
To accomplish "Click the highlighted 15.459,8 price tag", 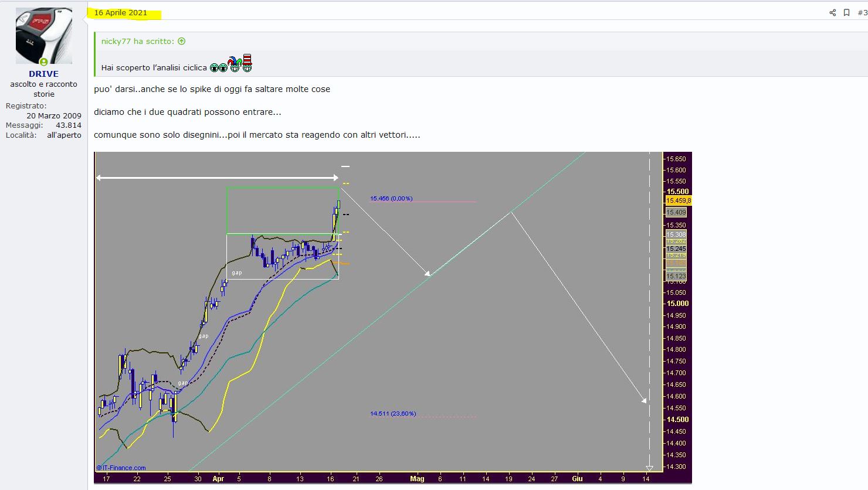I will (x=679, y=200).
